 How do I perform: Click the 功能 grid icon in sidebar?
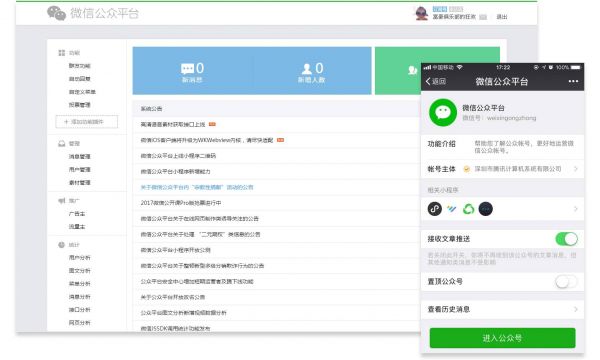click(61, 53)
